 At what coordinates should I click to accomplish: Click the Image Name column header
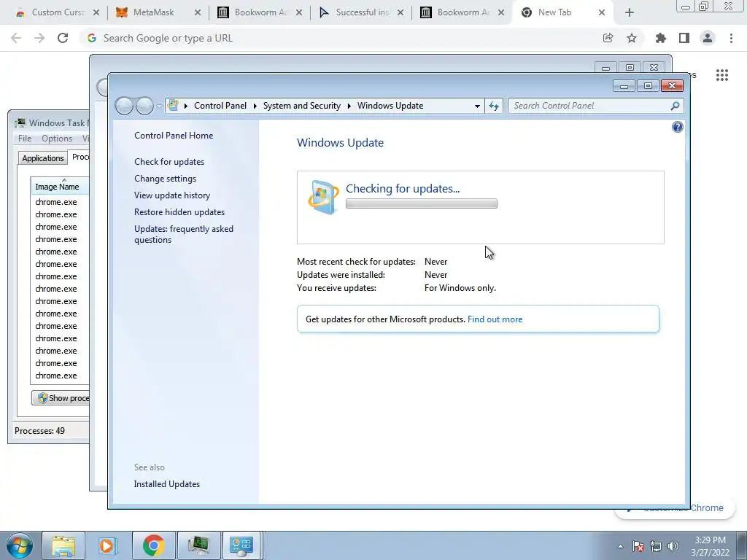point(60,186)
